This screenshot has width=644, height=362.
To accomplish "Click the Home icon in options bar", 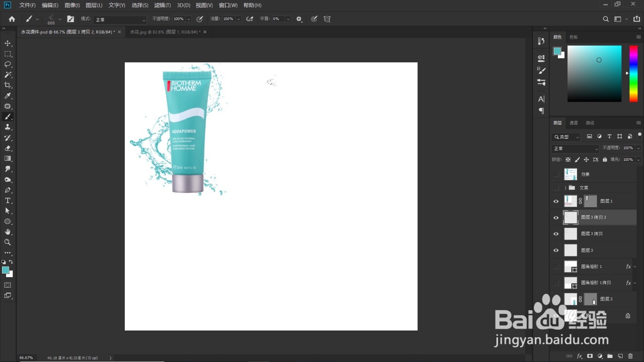I will pos(12,19).
